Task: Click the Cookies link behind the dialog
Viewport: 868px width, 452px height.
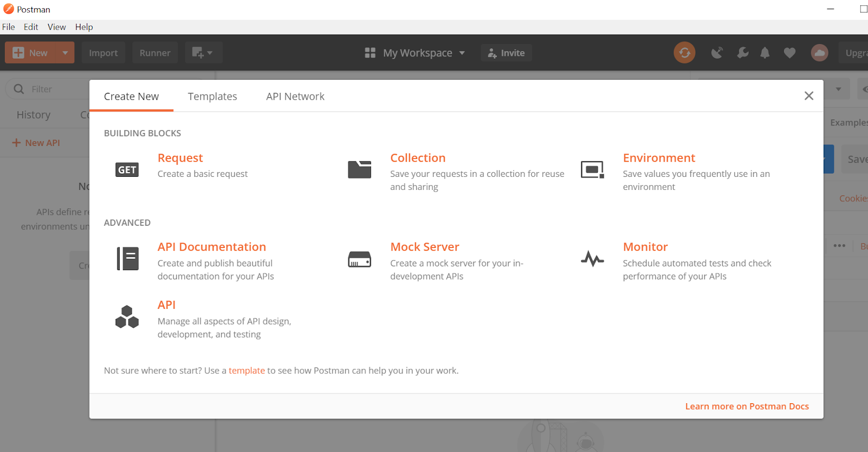Action: (x=853, y=198)
